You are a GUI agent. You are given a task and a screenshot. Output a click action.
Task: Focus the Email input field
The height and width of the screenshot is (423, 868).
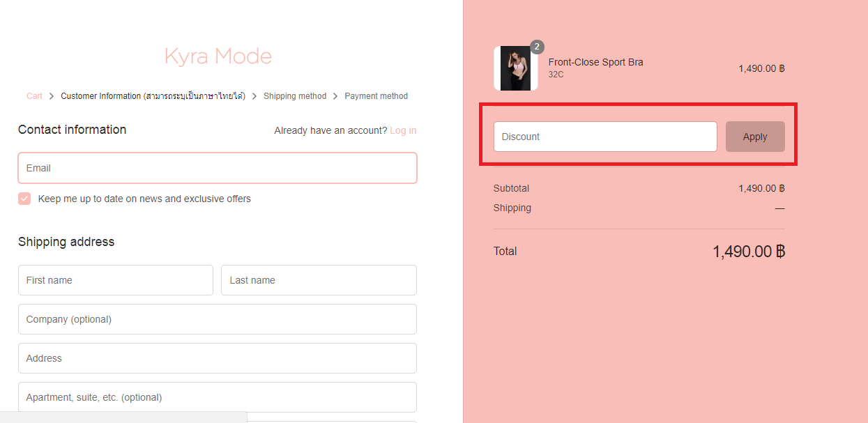pos(218,168)
